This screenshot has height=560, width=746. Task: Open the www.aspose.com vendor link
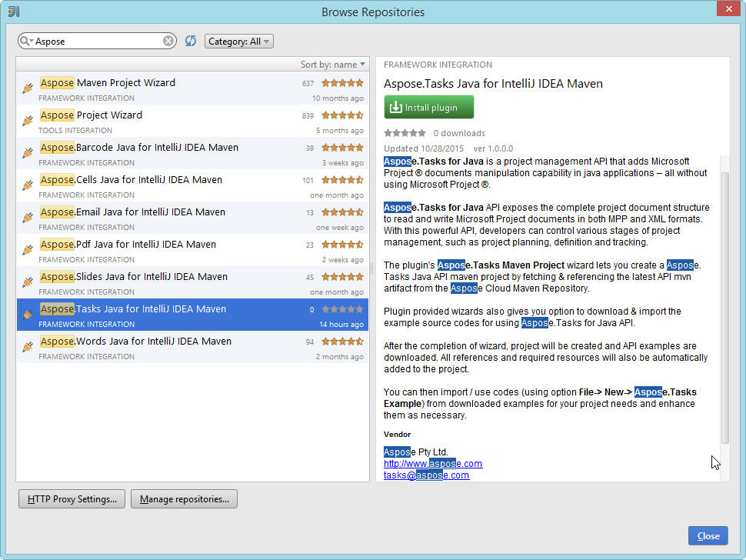433,464
